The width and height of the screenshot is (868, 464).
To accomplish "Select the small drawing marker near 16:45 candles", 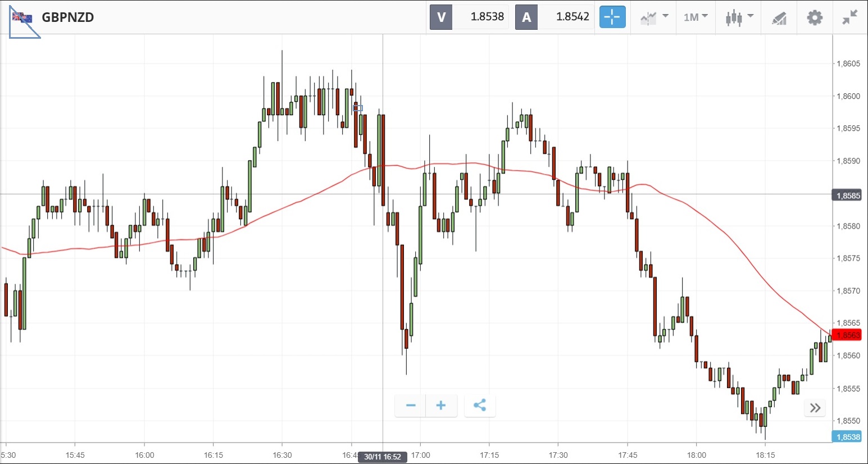I will tap(358, 108).
